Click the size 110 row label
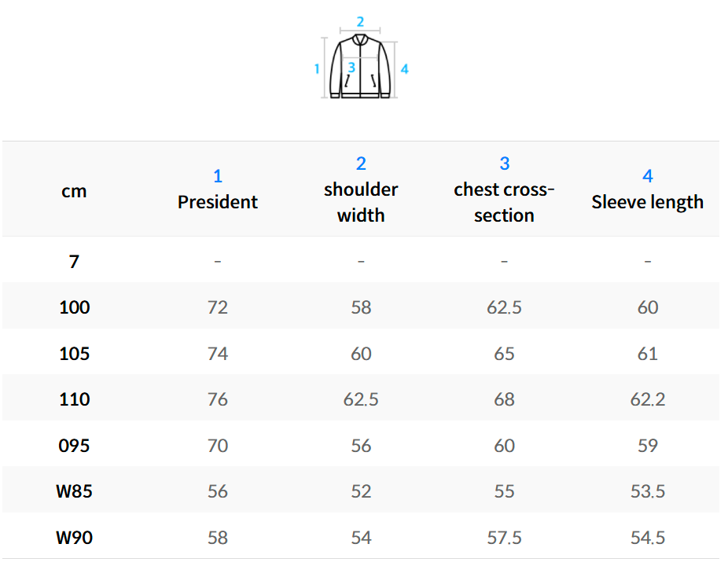 (75, 399)
